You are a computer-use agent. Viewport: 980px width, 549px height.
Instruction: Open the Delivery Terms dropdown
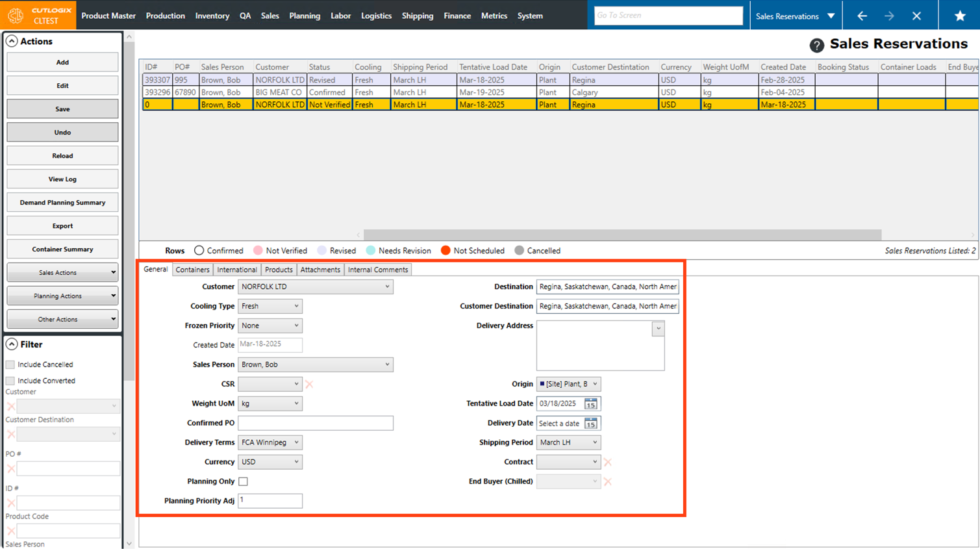point(270,442)
